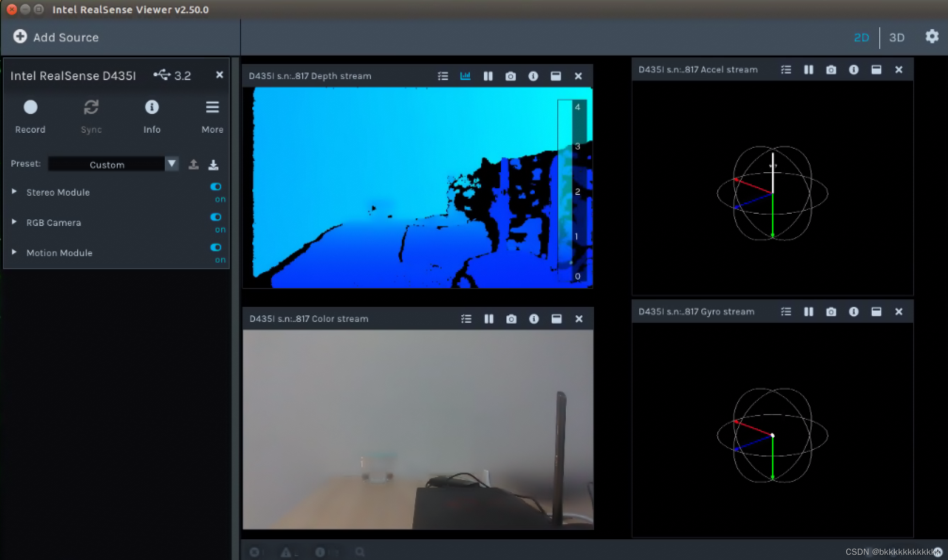Show Gyro stream info overlay
This screenshot has height=560, width=948.
[853, 312]
